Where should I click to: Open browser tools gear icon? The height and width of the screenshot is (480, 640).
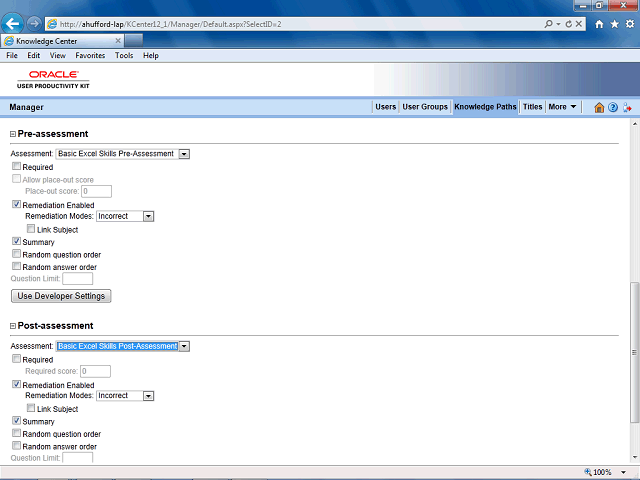click(x=630, y=24)
